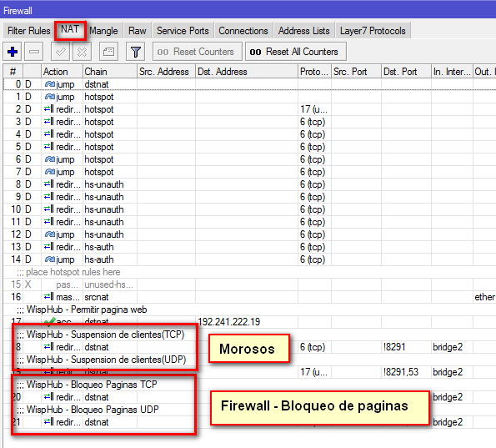Click the comment note icon
This screenshot has height=448, width=496.
point(108,52)
